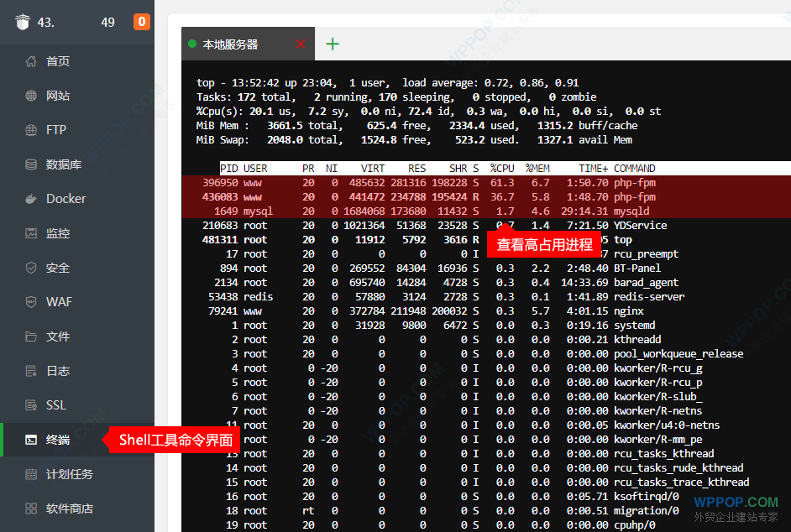Switch to the 本地服务器 terminal tab
The image size is (791, 532).
point(230,44)
